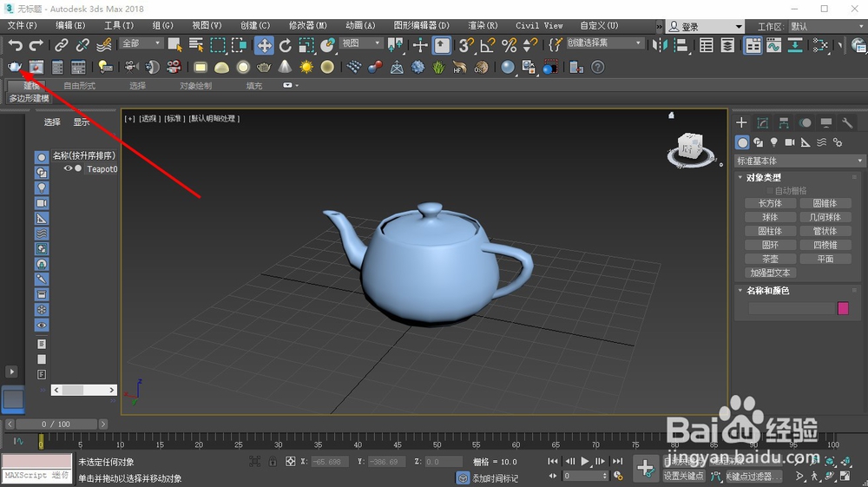The width and height of the screenshot is (868, 487).
Task: Open the 登录 account dropdown
Action: [705, 27]
